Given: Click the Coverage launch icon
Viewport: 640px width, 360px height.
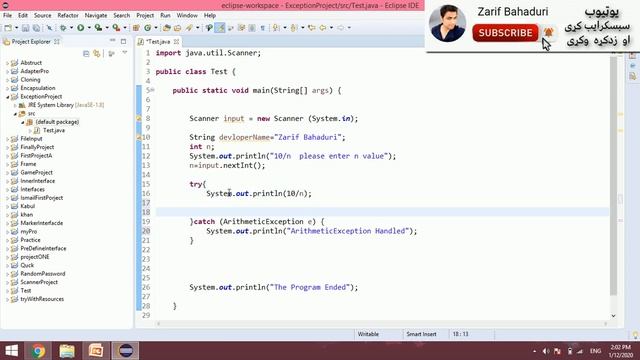Looking at the screenshot, I should 98,28.
